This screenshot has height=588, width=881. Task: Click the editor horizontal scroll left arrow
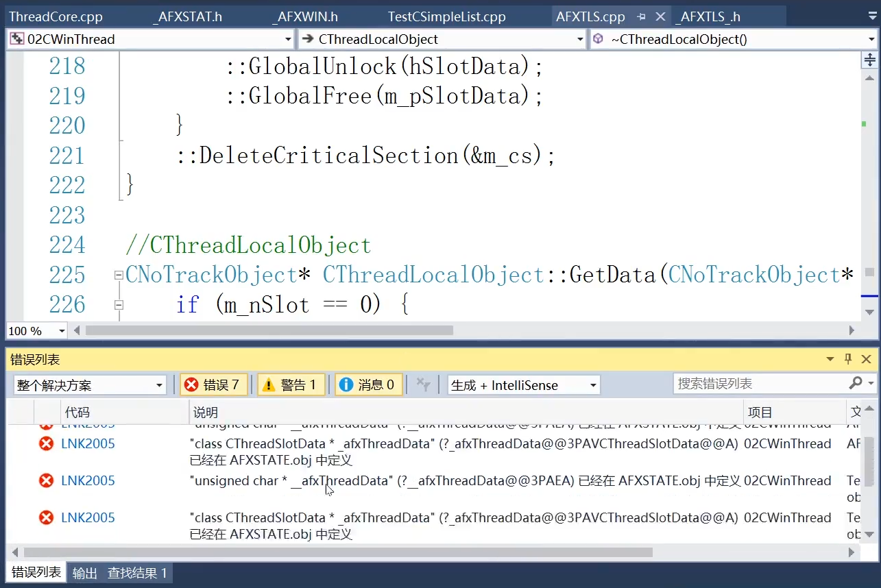click(x=76, y=330)
